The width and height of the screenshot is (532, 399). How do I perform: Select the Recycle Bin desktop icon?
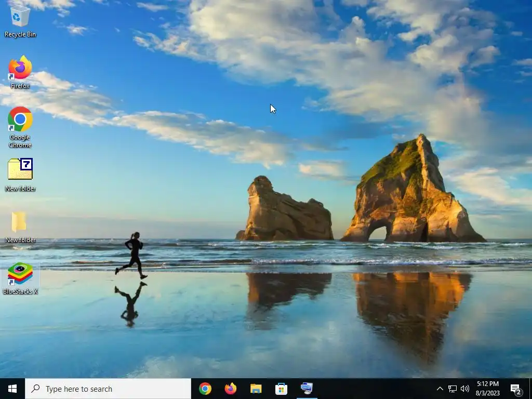coord(20,20)
